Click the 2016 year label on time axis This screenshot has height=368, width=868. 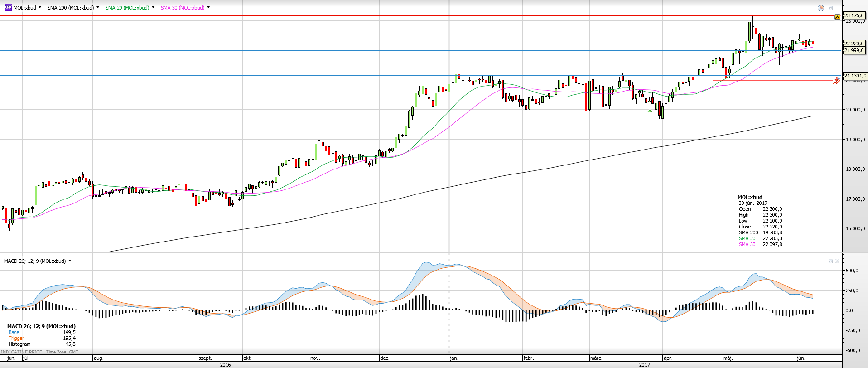[x=225, y=365]
